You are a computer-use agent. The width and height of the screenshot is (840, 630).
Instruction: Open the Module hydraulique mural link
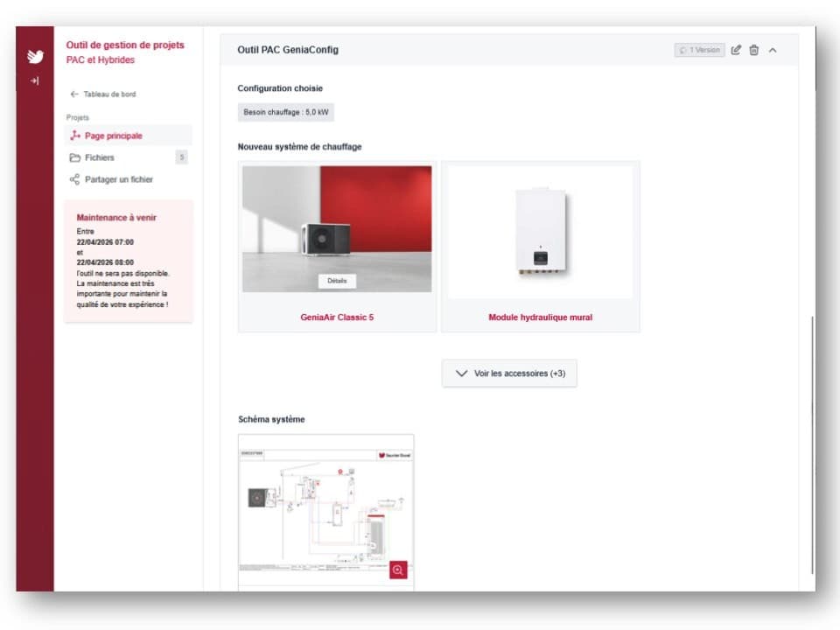(540, 317)
